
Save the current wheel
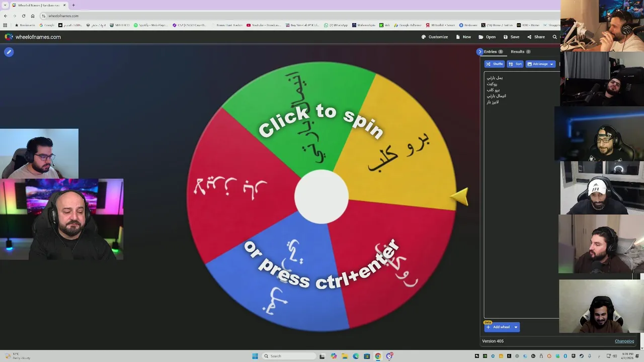(511, 37)
